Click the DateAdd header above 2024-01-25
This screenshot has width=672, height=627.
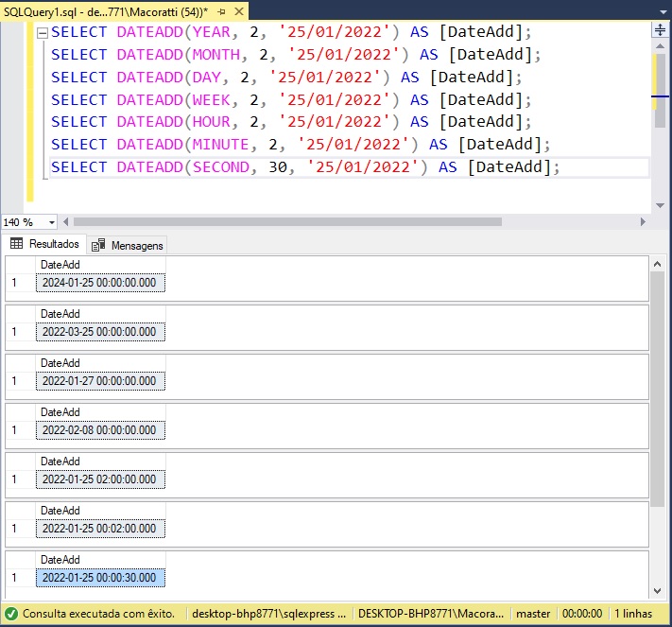(x=100, y=265)
